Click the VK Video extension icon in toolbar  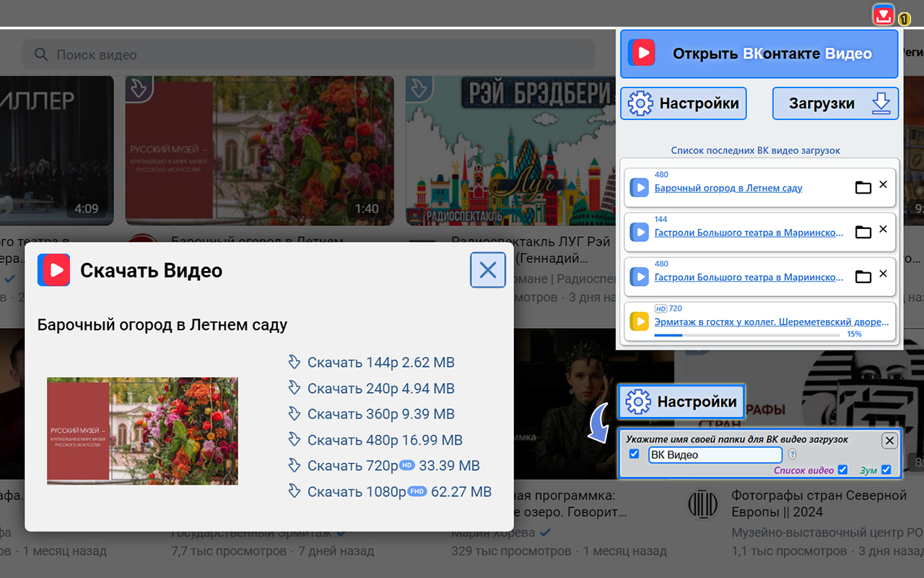pyautogui.click(x=882, y=14)
